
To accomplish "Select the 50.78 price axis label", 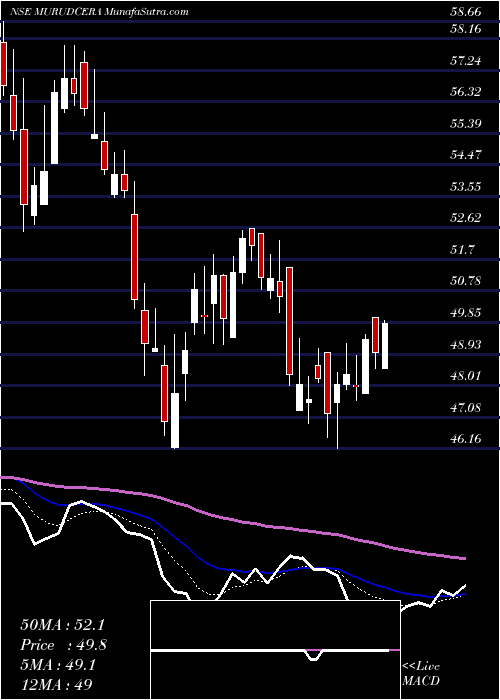I will 465,281.
